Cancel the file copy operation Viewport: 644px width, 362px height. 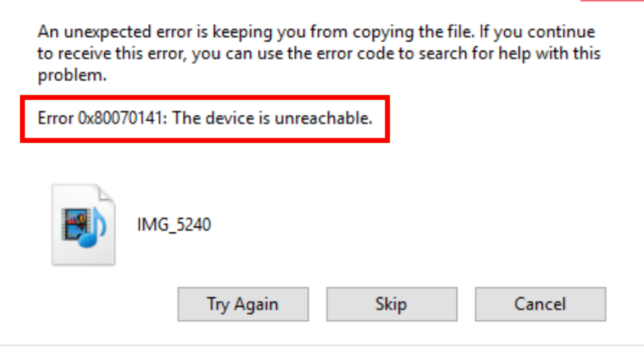540,304
